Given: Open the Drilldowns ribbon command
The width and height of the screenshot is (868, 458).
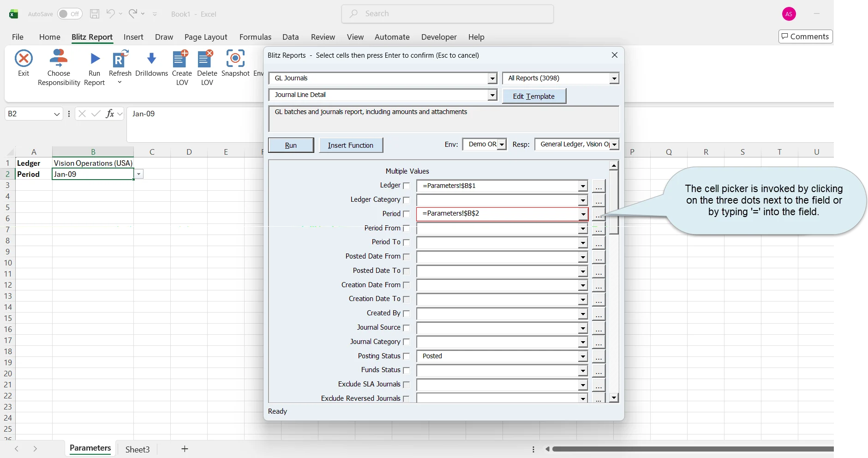Looking at the screenshot, I should point(151,64).
